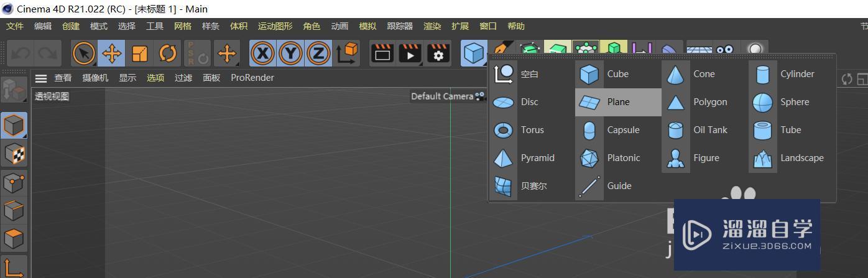Open the 编辑 menu

[43, 26]
